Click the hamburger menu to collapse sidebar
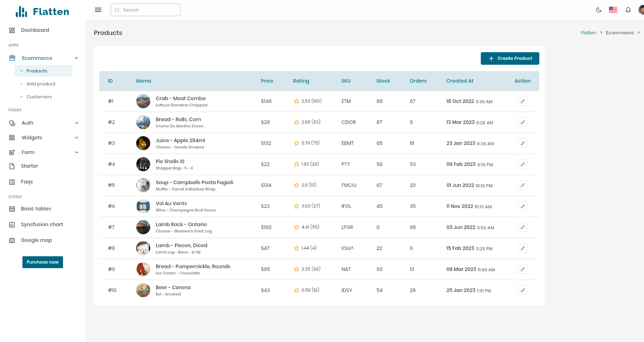 point(98,10)
